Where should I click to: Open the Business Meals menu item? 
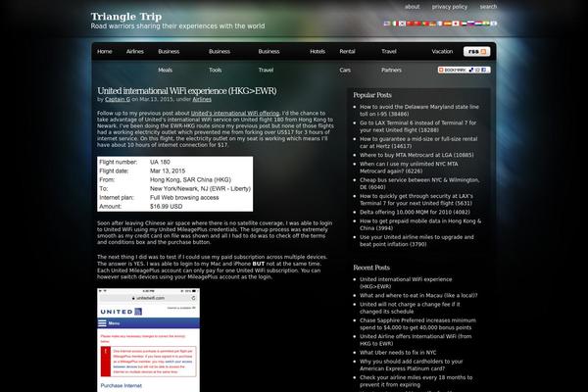pyautogui.click(x=169, y=61)
